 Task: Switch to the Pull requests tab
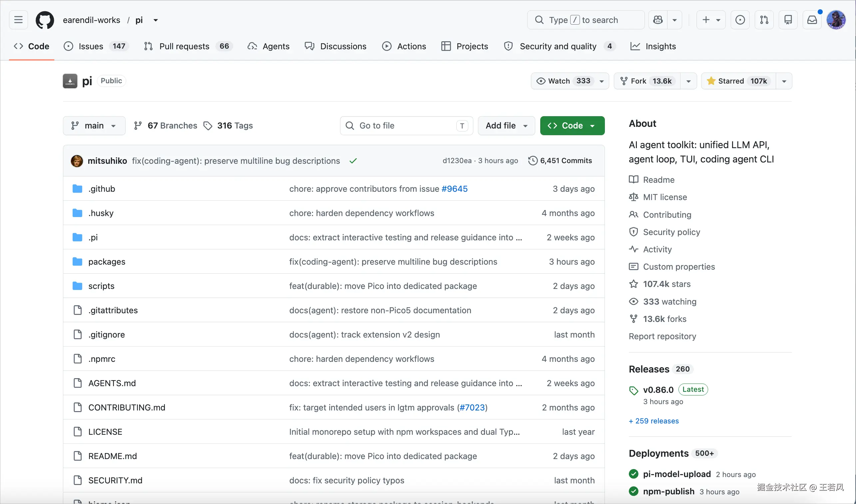(189, 46)
